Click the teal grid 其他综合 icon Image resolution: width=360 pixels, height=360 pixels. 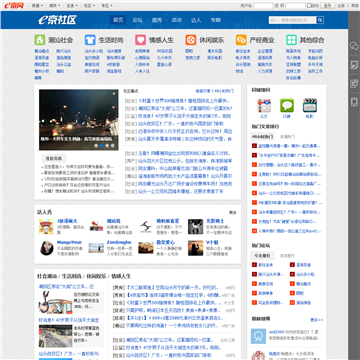pos(291,40)
